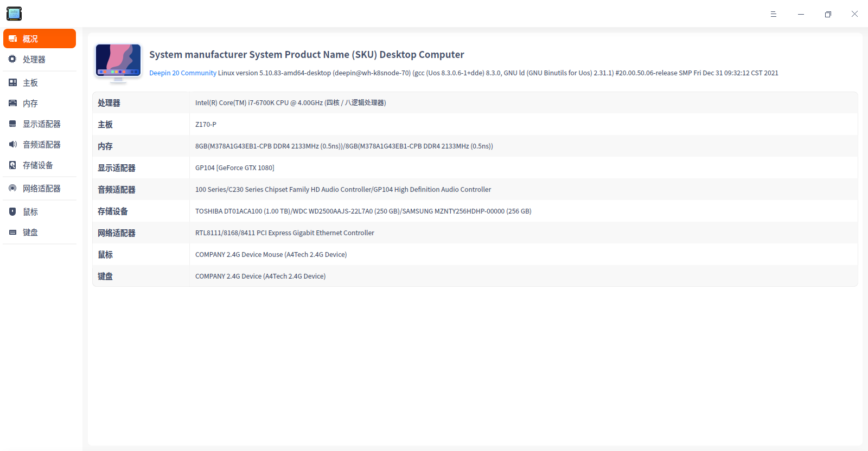Click the Z170-P motherboard value
868x451 pixels.
206,125
